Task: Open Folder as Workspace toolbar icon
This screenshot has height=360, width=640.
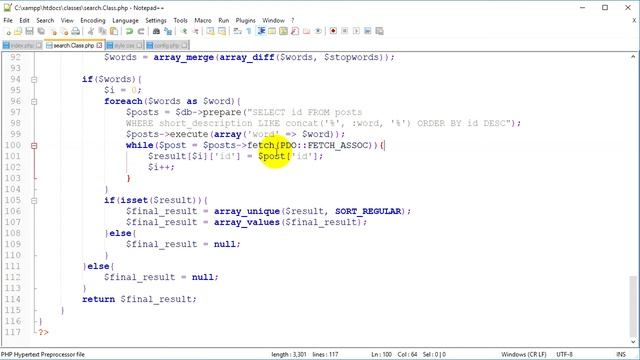Action: point(307,31)
